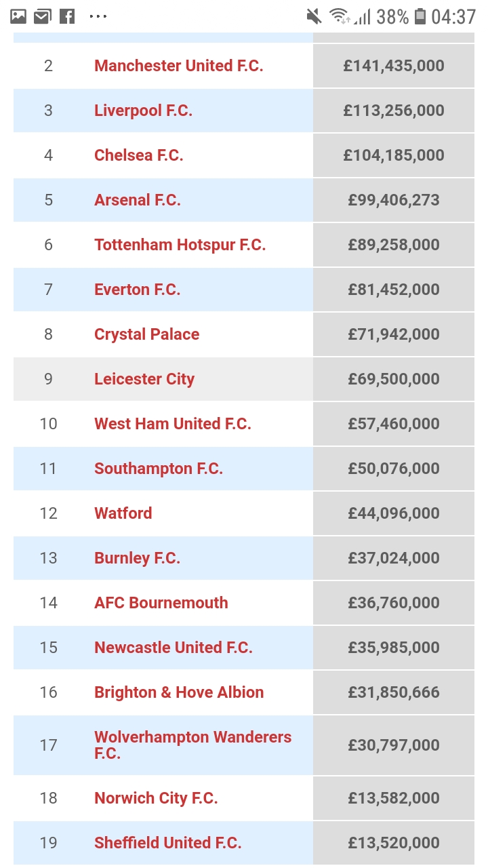Tap the Facebook notification icon
Image resolution: width=488 pixels, height=868 pixels.
(67, 16)
